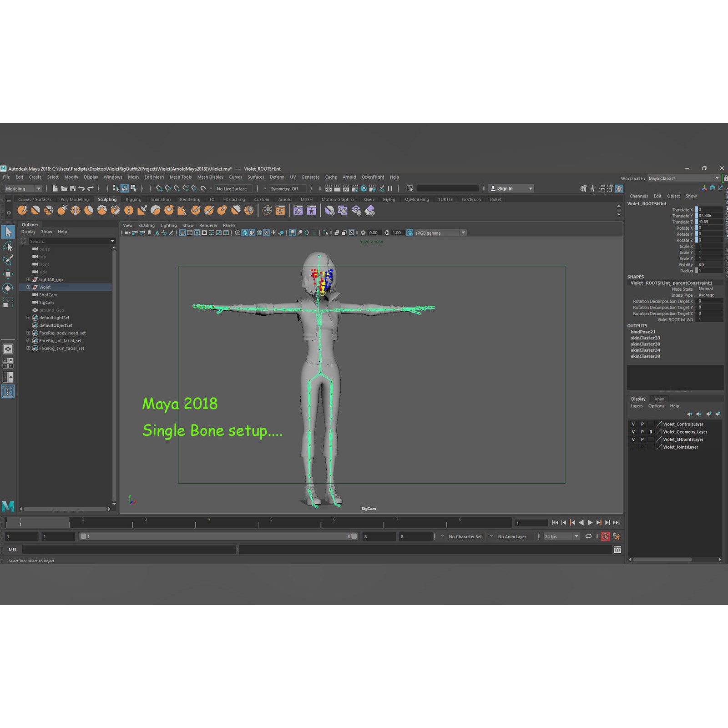Toggle the R display type of Violet_Geometry_Layer
The image size is (728, 728).
click(x=651, y=432)
